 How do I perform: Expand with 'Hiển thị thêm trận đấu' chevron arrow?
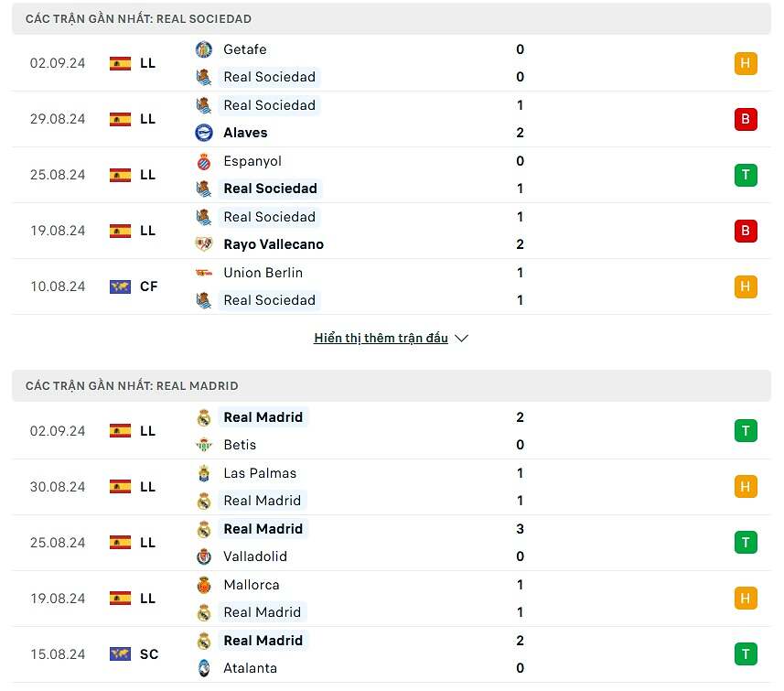[461, 338]
